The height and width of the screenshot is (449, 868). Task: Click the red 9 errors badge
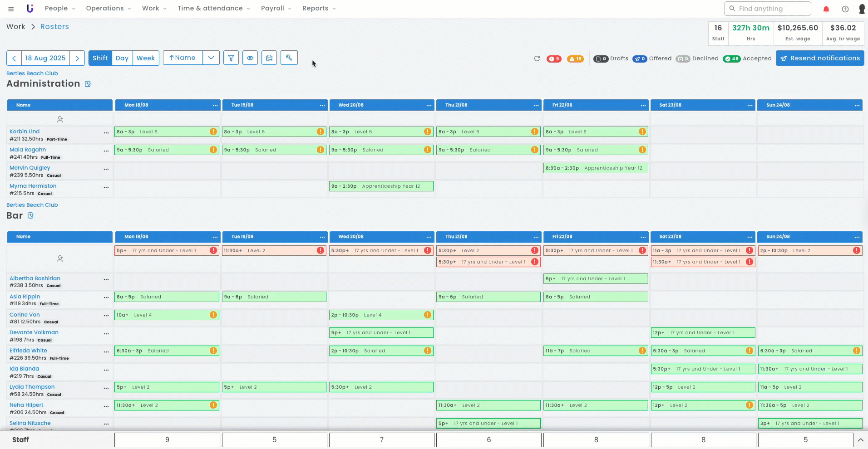[554, 59]
